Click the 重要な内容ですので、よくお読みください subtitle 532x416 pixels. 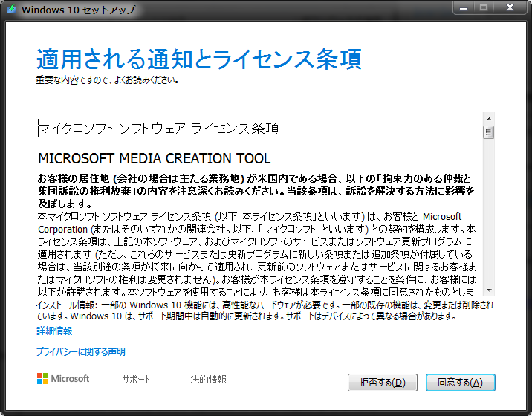pyautogui.click(x=107, y=80)
